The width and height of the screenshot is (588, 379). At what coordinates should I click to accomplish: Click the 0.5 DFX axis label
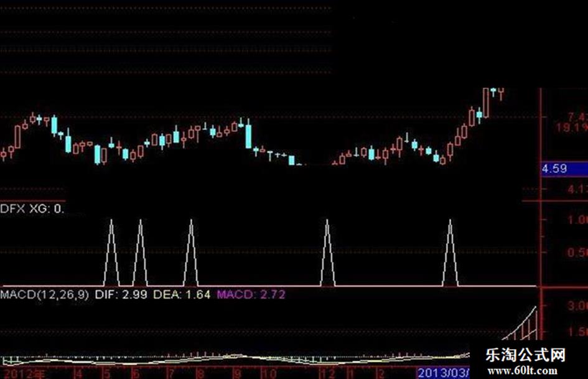click(577, 253)
